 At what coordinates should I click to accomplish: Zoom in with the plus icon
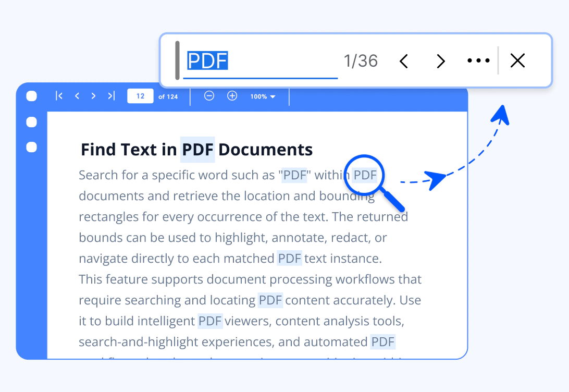[232, 96]
